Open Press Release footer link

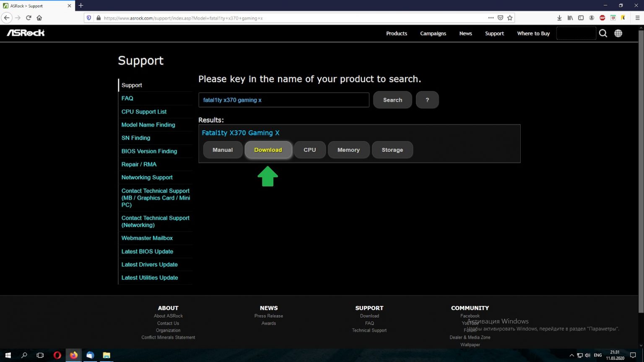click(269, 316)
